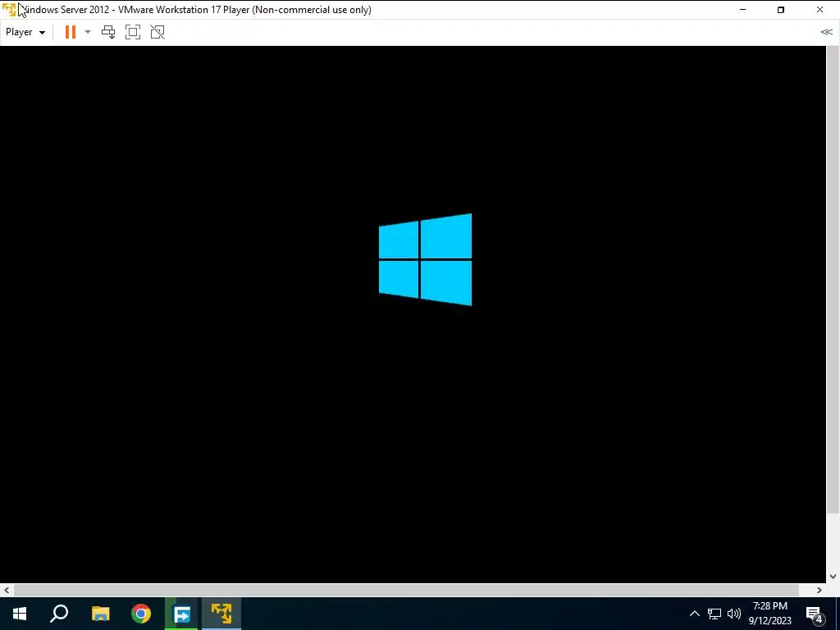Image resolution: width=840 pixels, height=630 pixels.
Task: Click the left arrow of horizontal scrollbar
Action: point(7,590)
